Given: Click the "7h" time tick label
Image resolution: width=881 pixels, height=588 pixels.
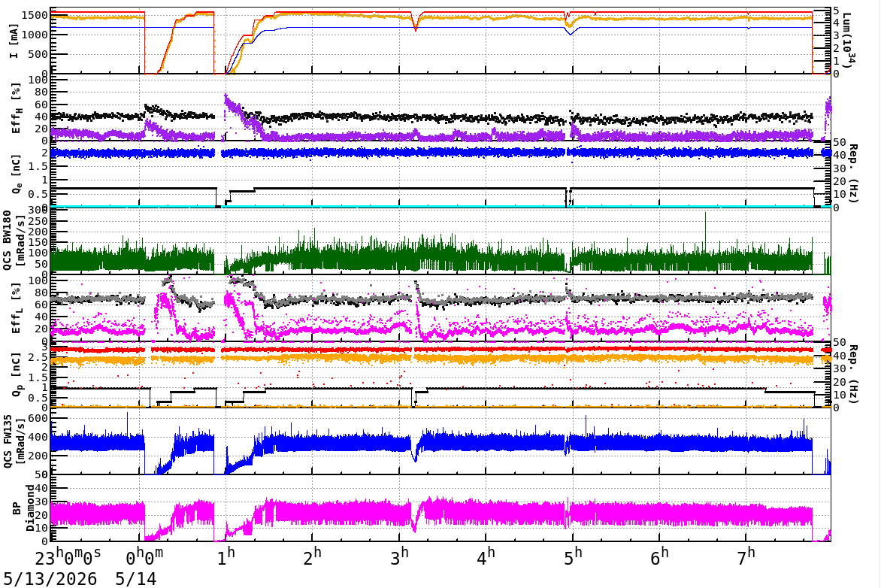Looking at the screenshot, I should tap(746, 557).
